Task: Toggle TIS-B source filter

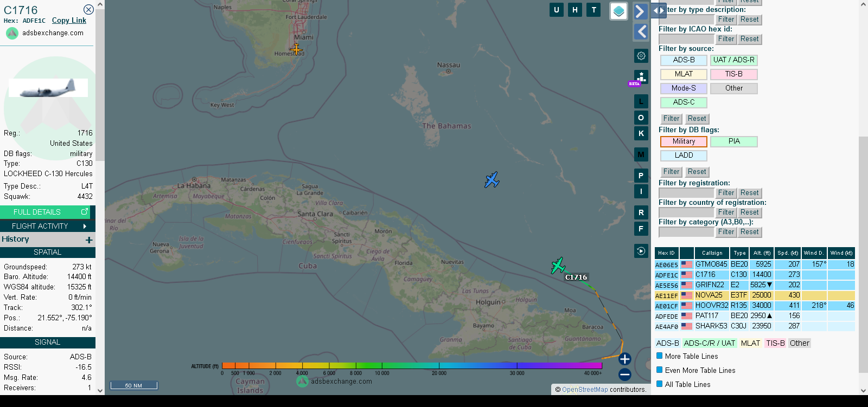Action: point(734,74)
